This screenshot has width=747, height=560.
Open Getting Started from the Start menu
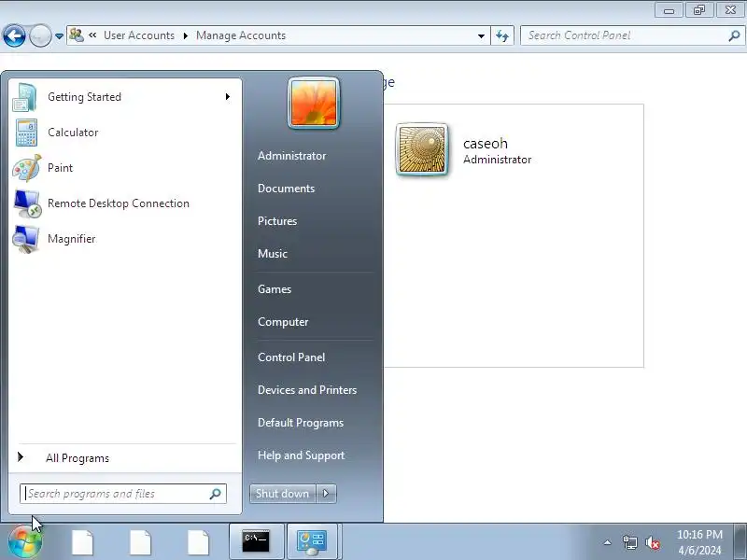click(125, 97)
